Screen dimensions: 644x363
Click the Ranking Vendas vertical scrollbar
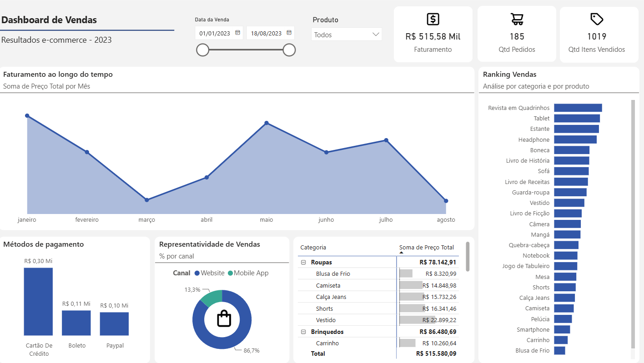coord(633,224)
